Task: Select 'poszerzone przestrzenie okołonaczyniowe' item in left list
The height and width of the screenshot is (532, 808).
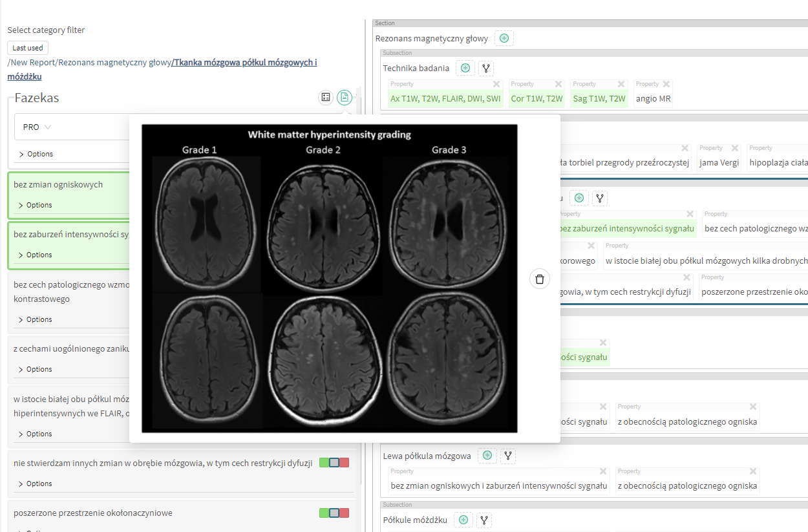Action: click(x=93, y=513)
